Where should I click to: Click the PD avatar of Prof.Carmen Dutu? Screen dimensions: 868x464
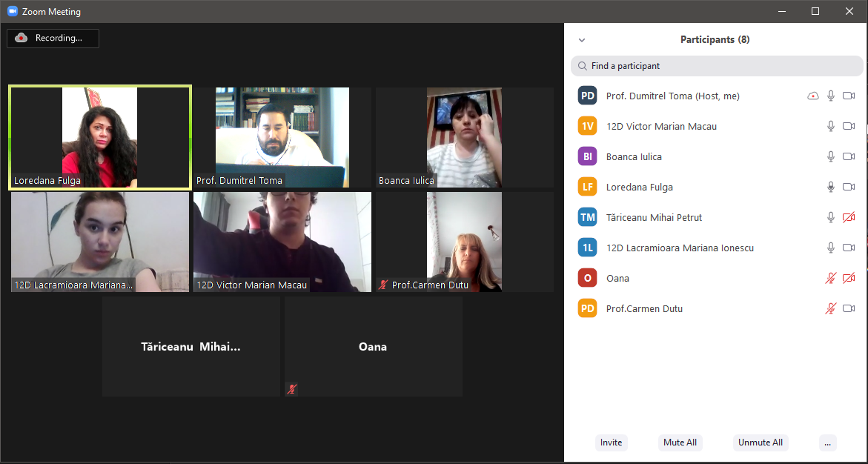pos(587,308)
